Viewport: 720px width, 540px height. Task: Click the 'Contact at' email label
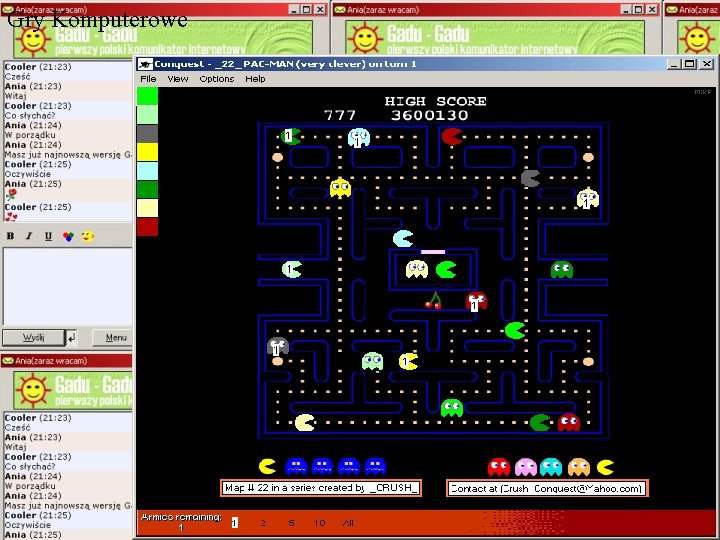coord(547,488)
